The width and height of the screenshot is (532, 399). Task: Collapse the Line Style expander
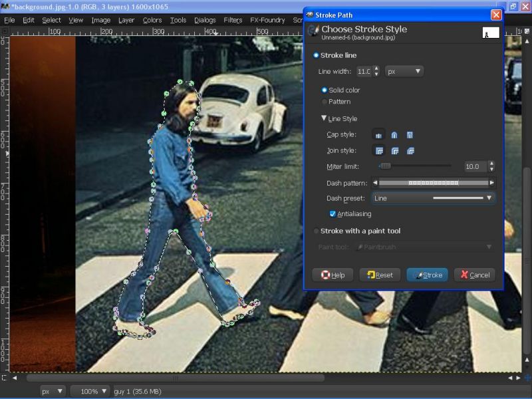tap(324, 118)
